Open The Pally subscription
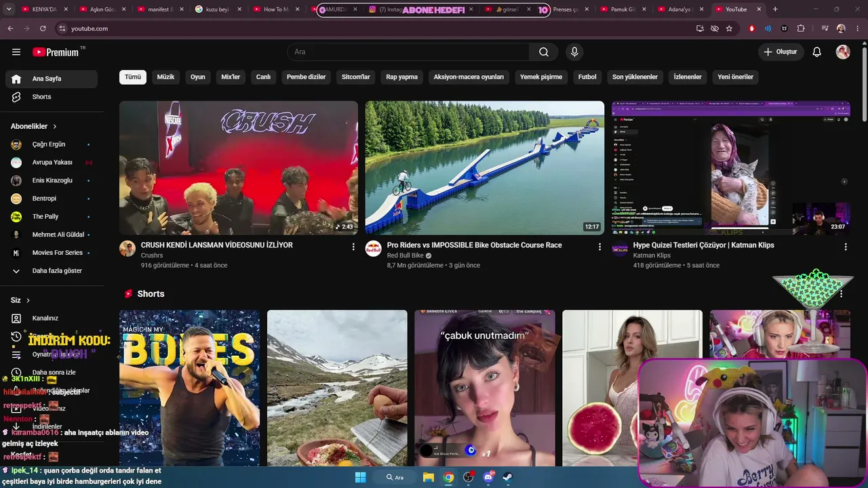This screenshot has width=868, height=488. pos(52,217)
